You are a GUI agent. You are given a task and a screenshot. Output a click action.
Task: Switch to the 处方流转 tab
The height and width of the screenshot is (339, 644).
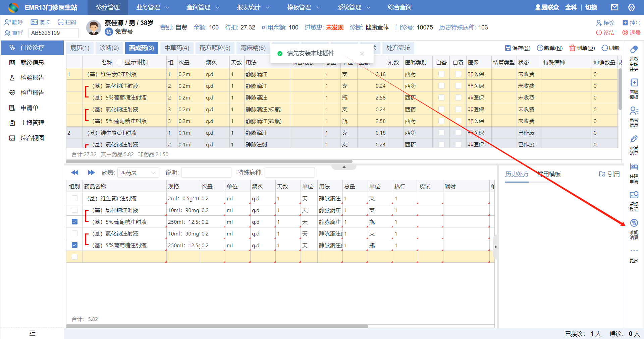point(398,48)
